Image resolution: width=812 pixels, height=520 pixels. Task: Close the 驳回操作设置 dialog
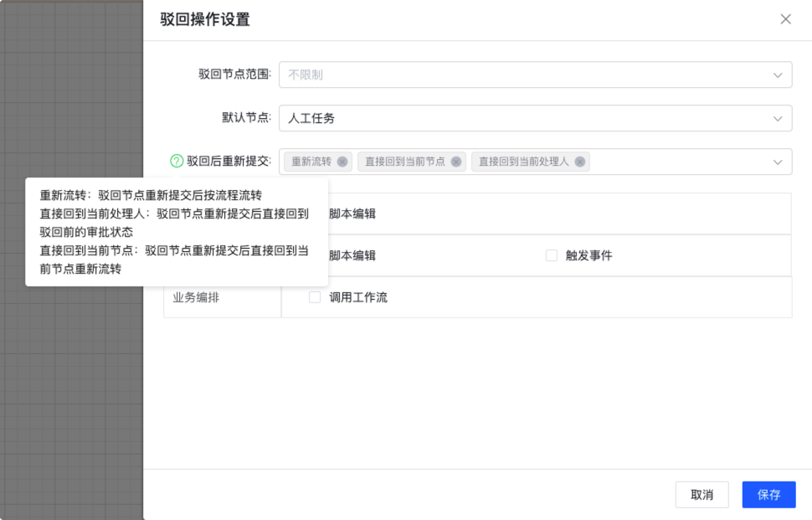tap(785, 19)
